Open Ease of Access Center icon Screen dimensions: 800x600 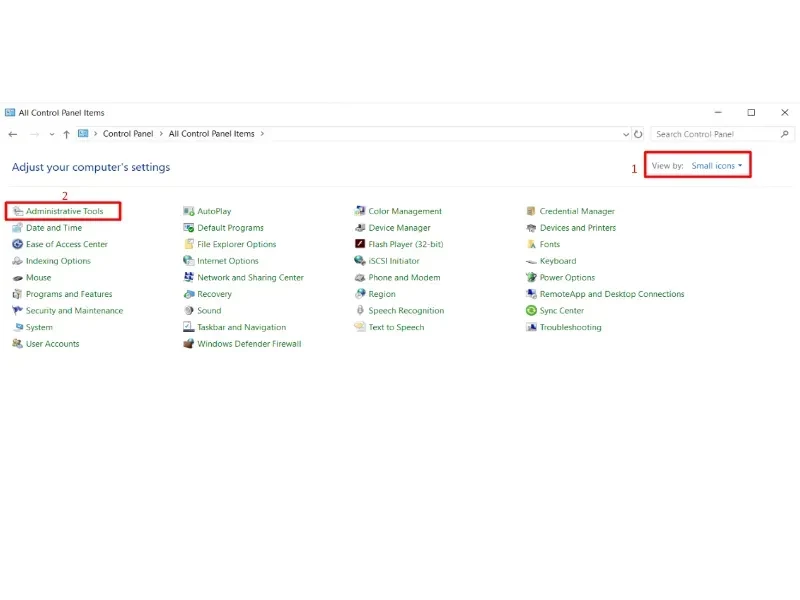(18, 244)
